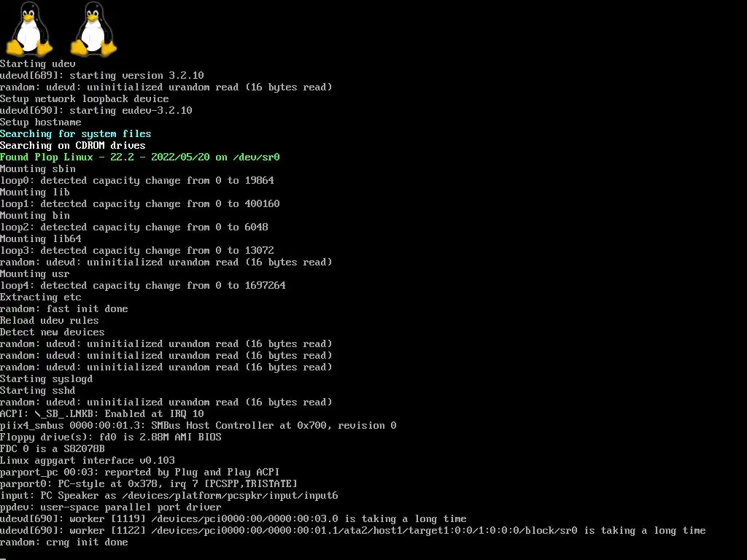Click 'FDC 0 is a S82078B' line
This screenshot has height=560, width=747.
click(53, 448)
